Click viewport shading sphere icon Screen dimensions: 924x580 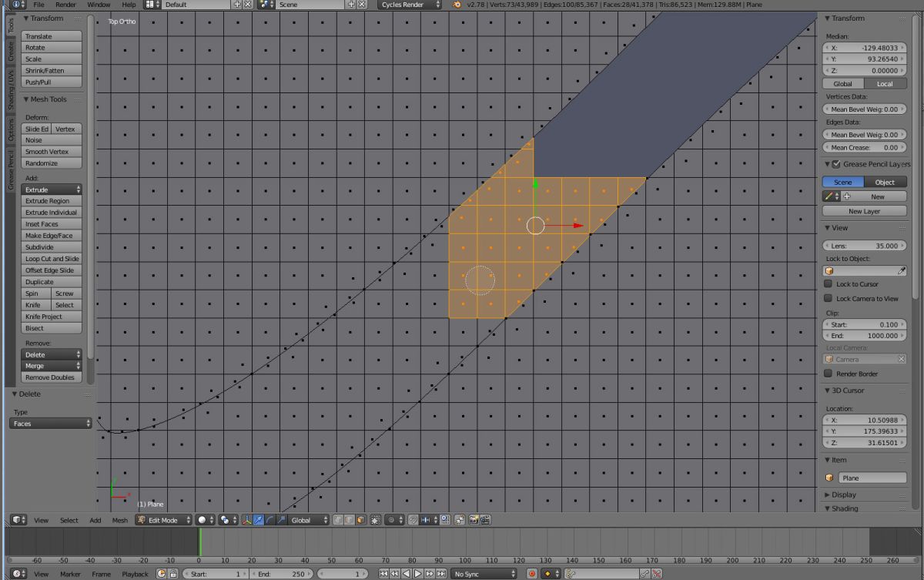point(206,520)
